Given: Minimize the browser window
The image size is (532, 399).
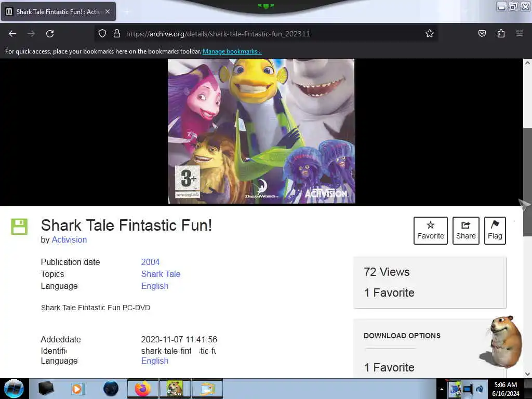Looking at the screenshot, I should pyautogui.click(x=501, y=6).
